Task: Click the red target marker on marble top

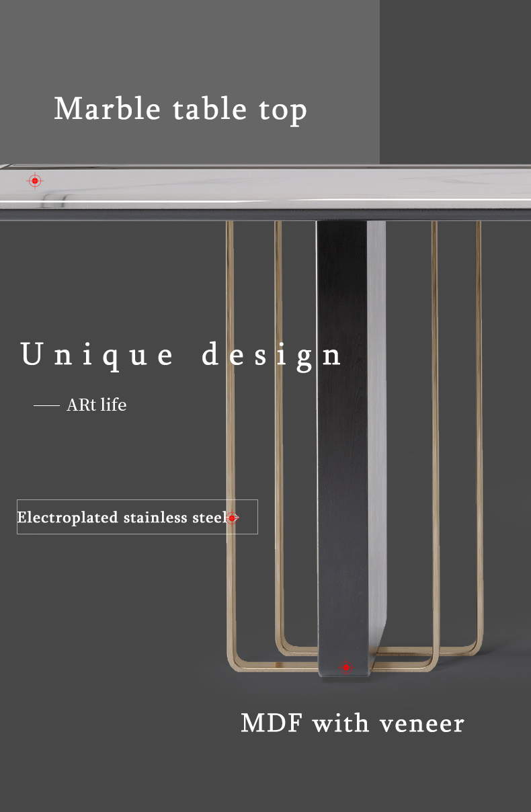Action: click(35, 181)
